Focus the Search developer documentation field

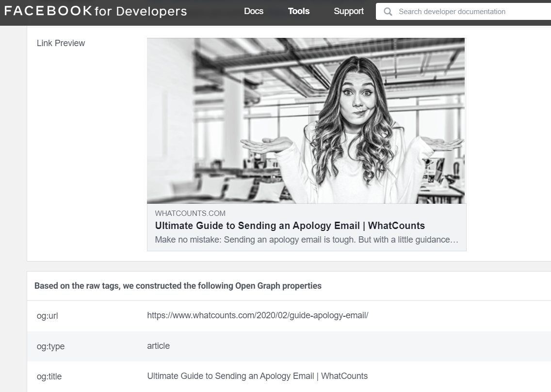pos(466,12)
